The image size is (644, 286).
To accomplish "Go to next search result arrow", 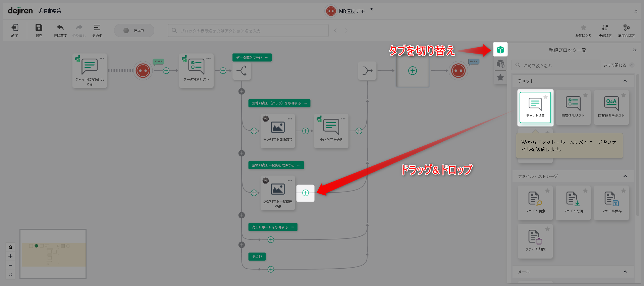I will pyautogui.click(x=346, y=30).
